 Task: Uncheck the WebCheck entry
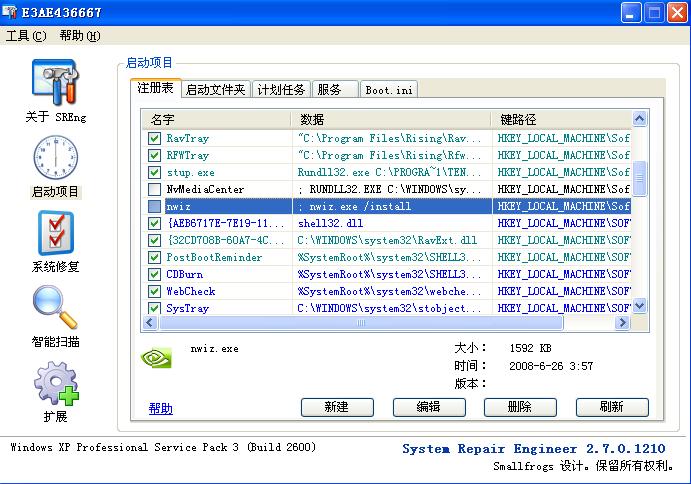tap(154, 291)
